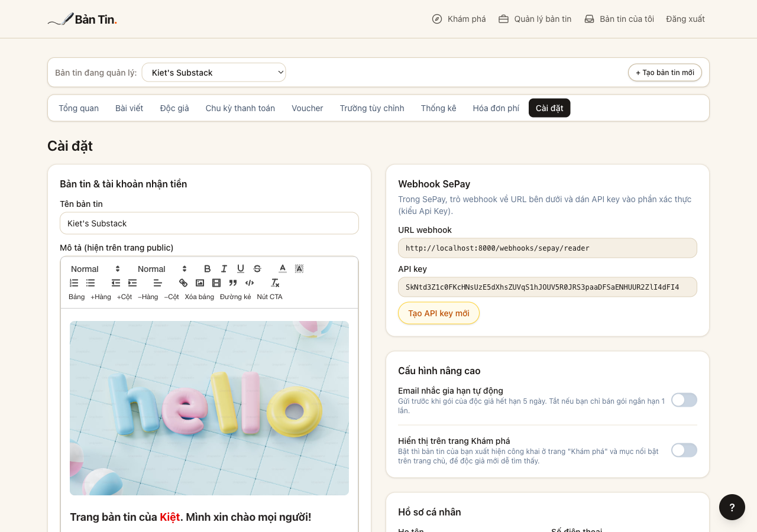Open the text alignment picker
This screenshot has height=532, width=757.
coord(158,283)
